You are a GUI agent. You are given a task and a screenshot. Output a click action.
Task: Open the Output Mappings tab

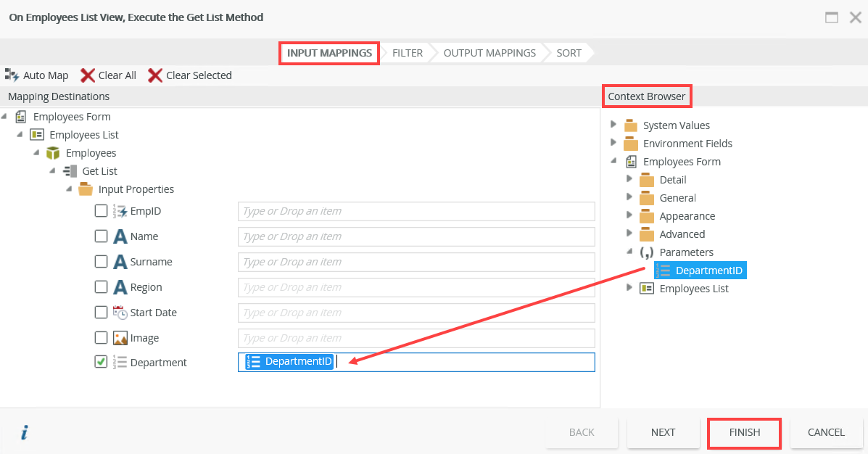pos(489,53)
